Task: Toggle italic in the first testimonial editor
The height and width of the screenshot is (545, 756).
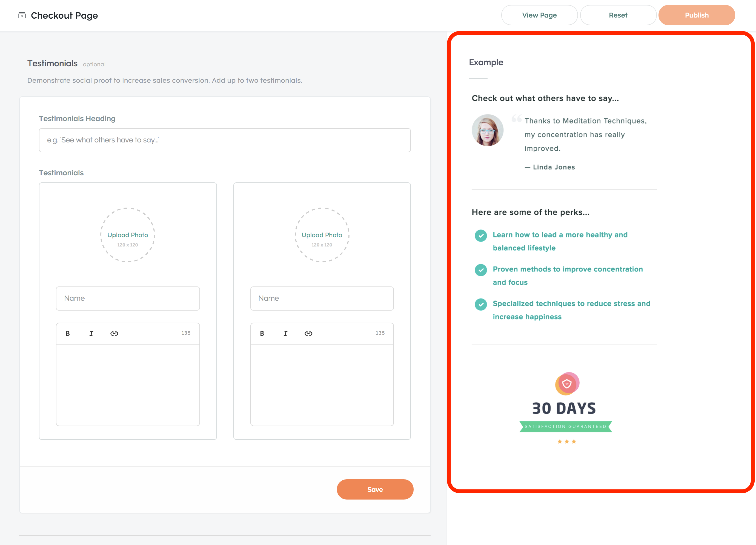Action: pyautogui.click(x=91, y=333)
